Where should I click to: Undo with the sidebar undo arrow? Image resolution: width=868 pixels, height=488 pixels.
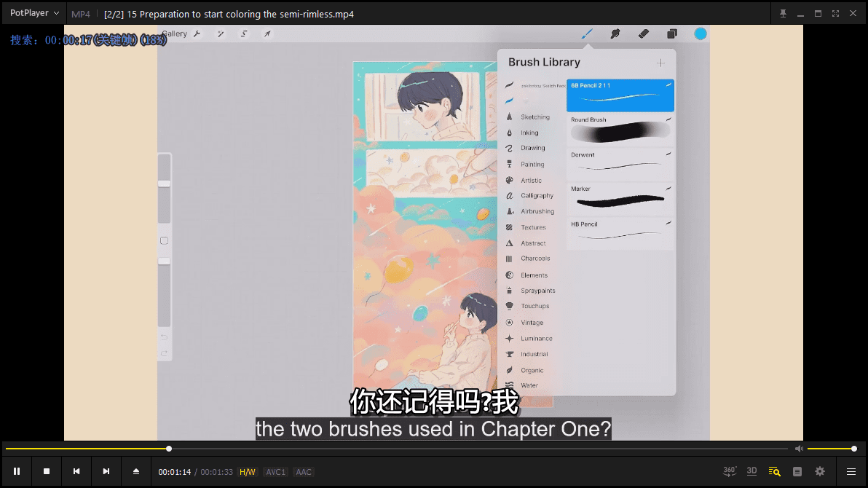tap(164, 337)
